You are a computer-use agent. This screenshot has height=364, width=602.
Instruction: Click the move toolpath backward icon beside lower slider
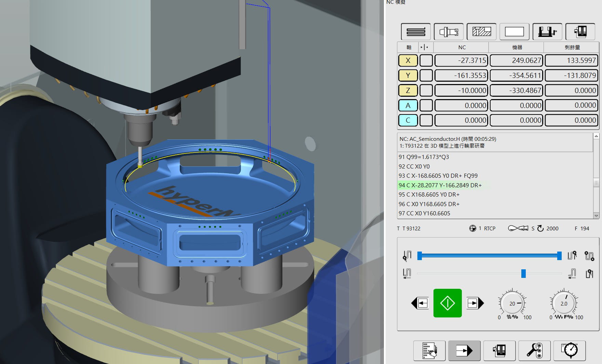[x=407, y=273]
